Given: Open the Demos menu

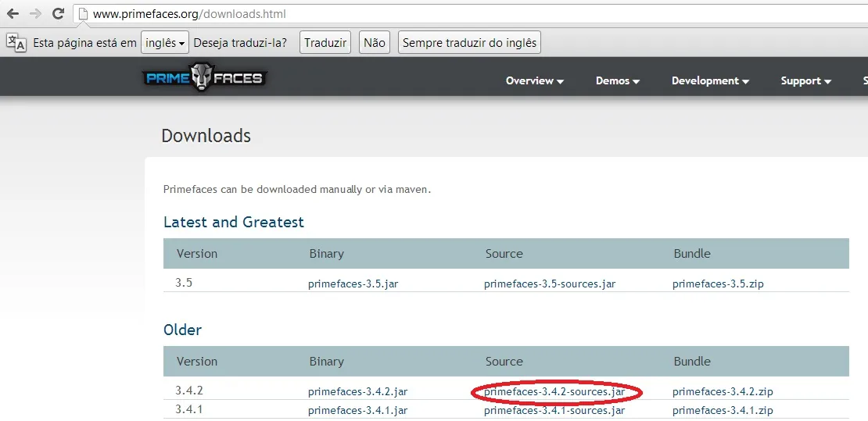Looking at the screenshot, I should [x=618, y=80].
